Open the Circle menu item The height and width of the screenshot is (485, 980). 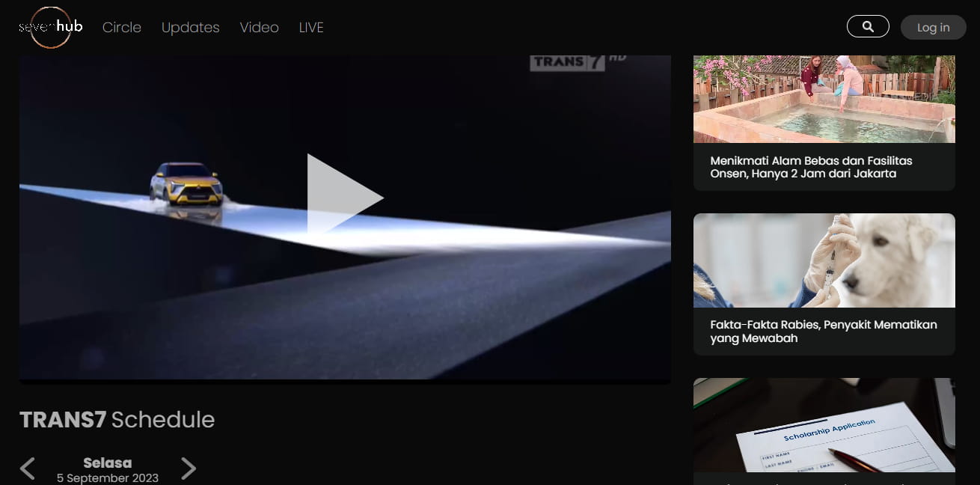(x=122, y=27)
